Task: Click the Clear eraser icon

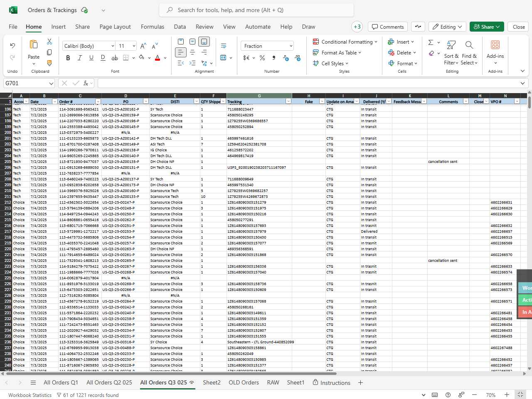Action: [431, 53]
